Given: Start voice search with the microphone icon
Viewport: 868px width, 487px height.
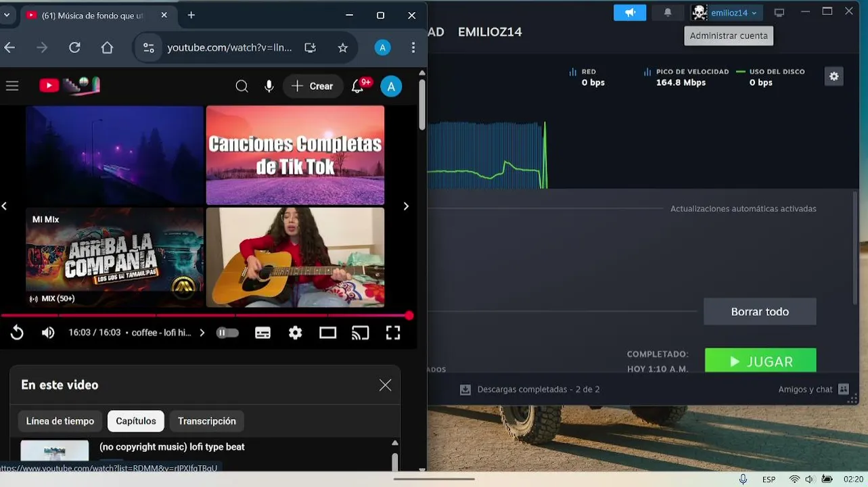Looking at the screenshot, I should pos(269,86).
